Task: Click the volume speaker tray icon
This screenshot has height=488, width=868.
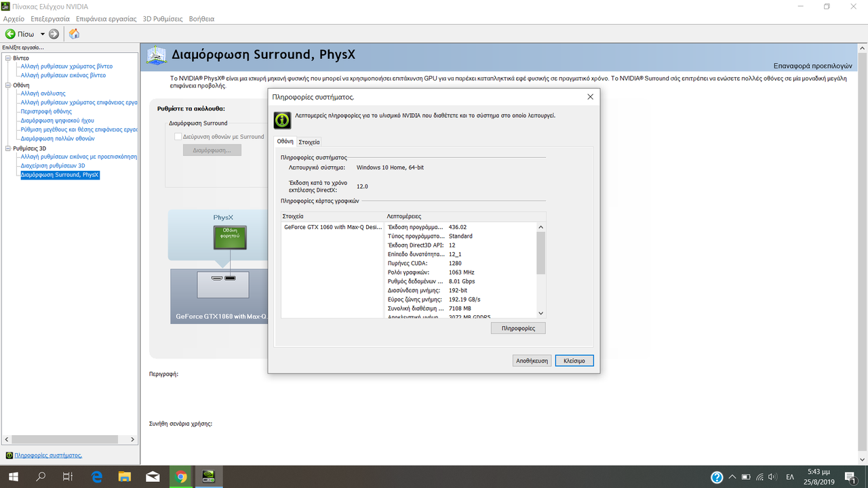Action: (774, 477)
